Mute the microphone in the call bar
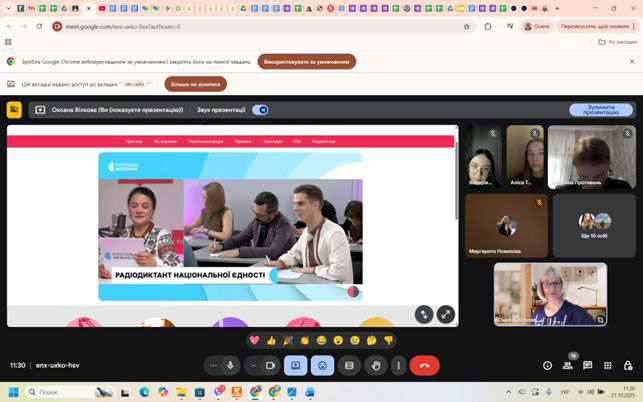 tap(231, 366)
